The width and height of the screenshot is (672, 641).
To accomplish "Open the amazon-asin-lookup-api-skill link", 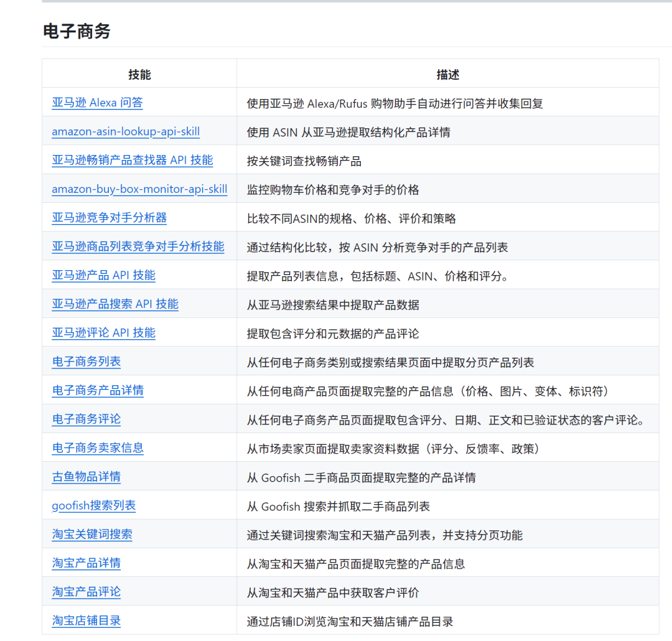I will [x=126, y=132].
